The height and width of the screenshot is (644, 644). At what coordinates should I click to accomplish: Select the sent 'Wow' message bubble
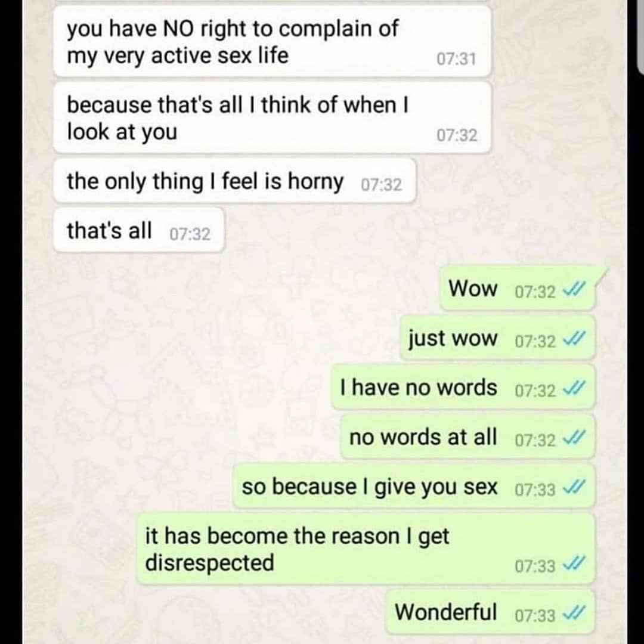tap(518, 288)
